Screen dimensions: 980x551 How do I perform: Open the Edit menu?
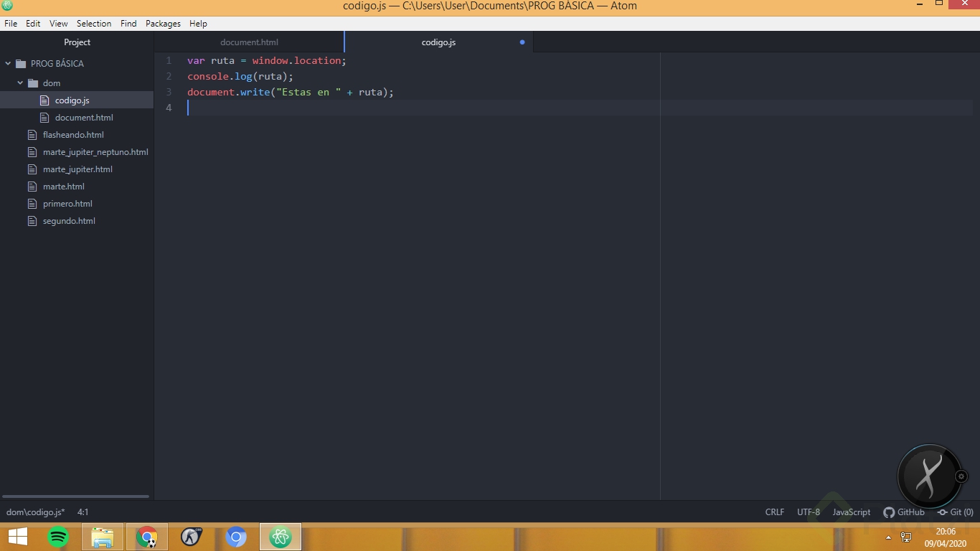click(x=33, y=24)
